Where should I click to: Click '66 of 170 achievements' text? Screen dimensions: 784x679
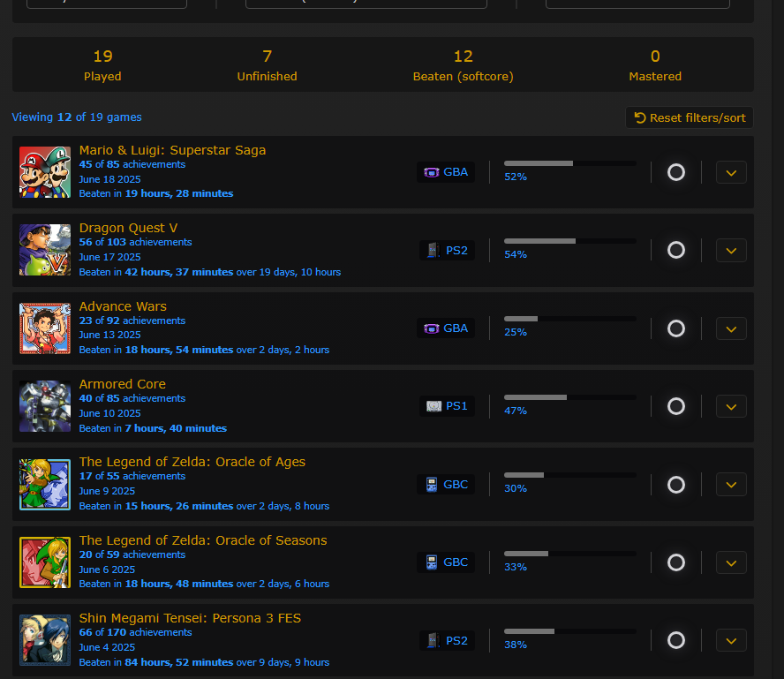click(135, 632)
